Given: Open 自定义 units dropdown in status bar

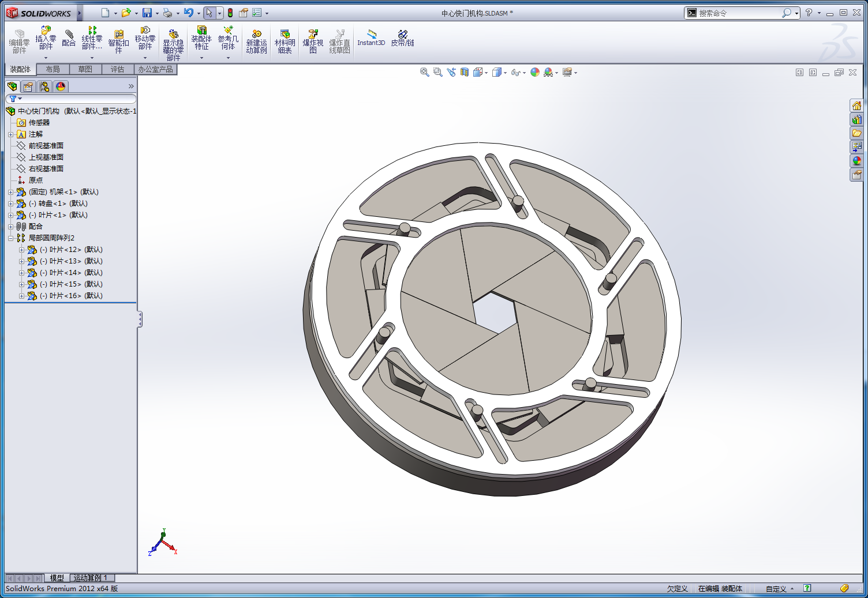Looking at the screenshot, I should pos(780,589).
